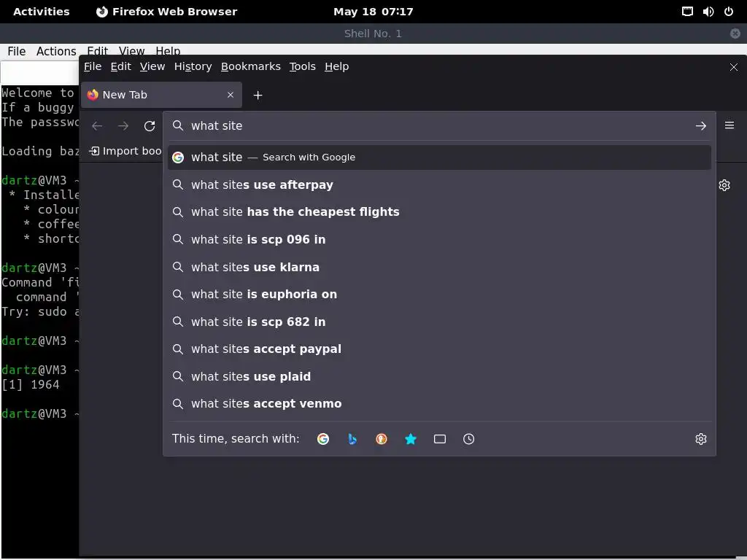747x560 pixels.
Task: Reload the current page
Action: (x=150, y=125)
